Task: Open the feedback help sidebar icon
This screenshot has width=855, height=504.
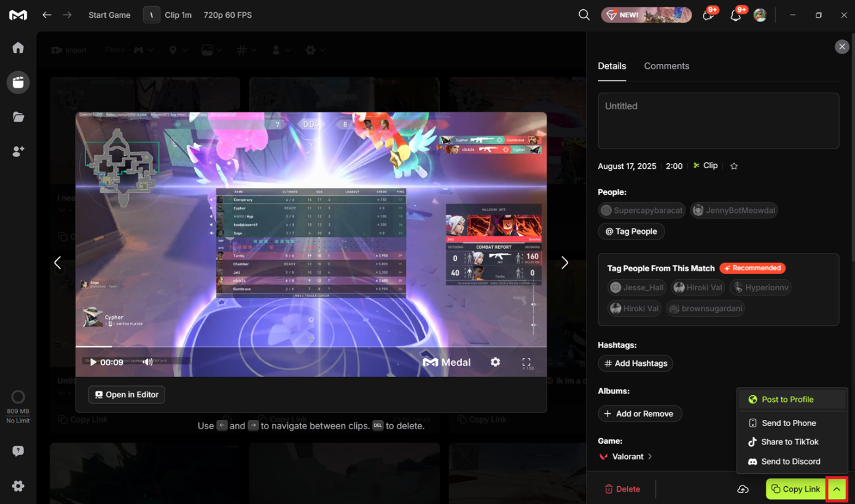Action: (18, 451)
